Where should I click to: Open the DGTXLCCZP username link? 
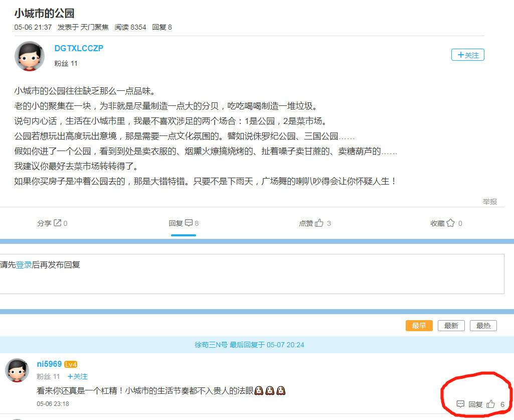click(79, 48)
